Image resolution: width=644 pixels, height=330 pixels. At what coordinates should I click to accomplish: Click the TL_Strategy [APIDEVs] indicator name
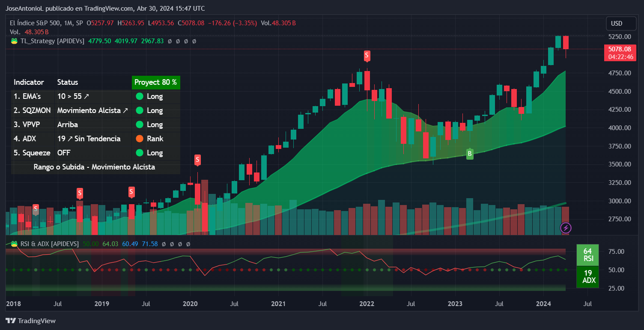click(x=52, y=41)
